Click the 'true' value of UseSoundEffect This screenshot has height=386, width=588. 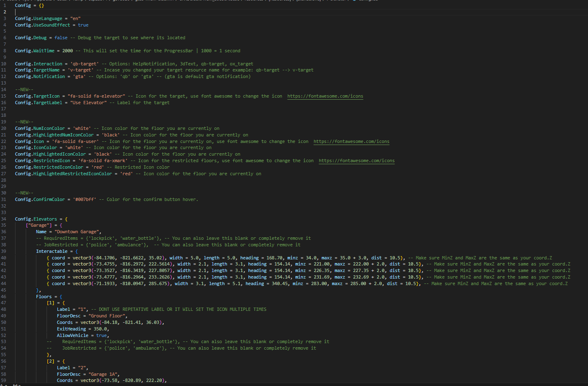tap(83, 25)
